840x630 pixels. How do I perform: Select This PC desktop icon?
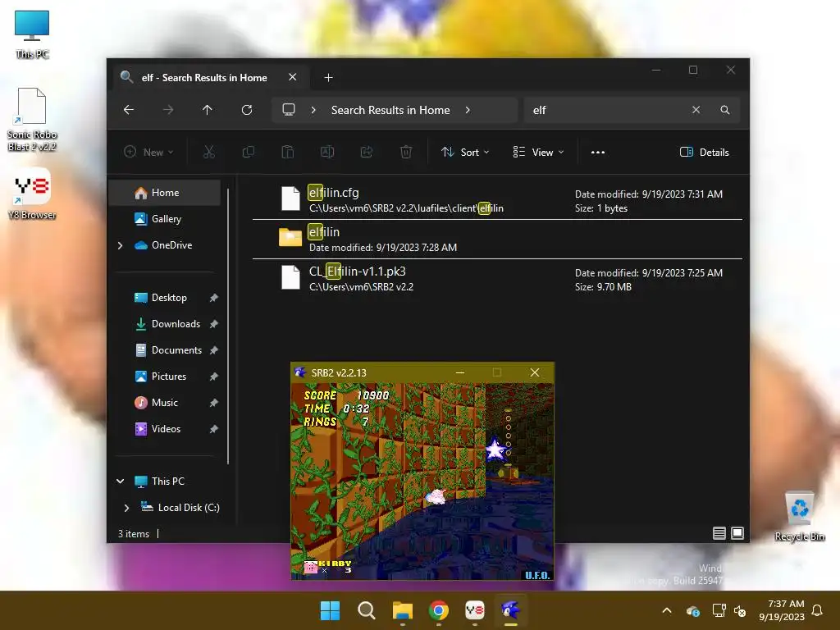[32, 34]
